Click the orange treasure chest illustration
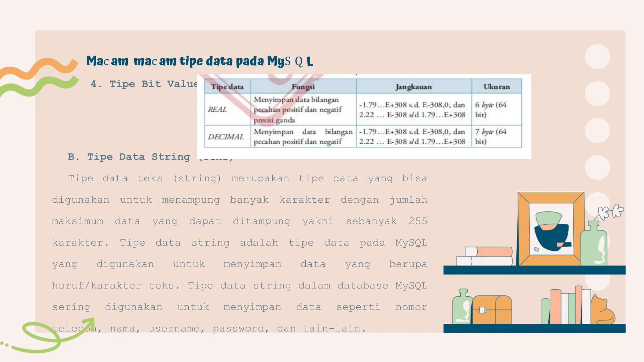Viewport: 644px width, 362px height. (x=492, y=310)
